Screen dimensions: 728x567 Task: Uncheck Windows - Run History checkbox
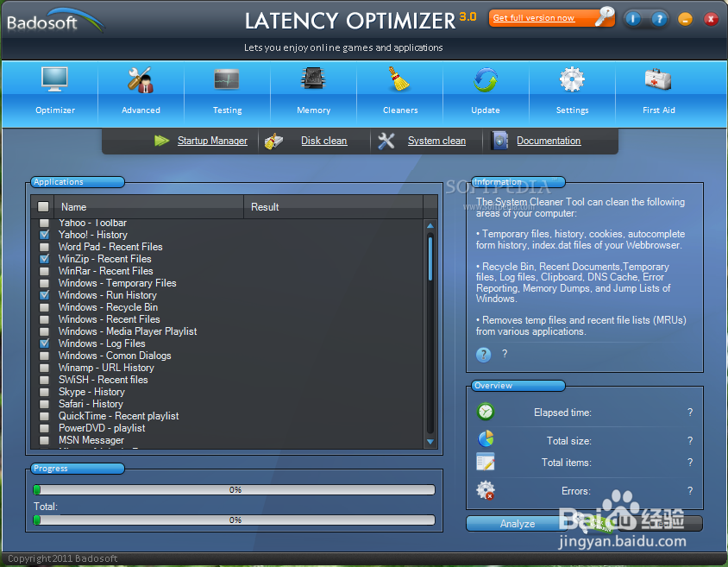click(x=45, y=295)
